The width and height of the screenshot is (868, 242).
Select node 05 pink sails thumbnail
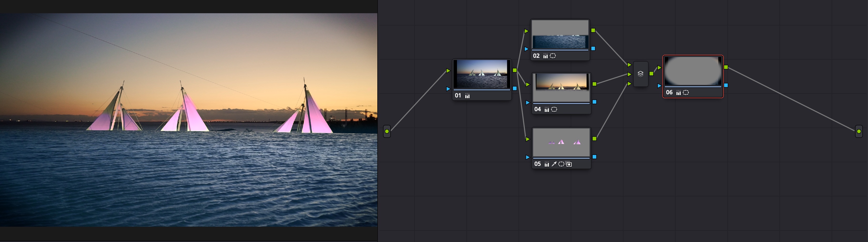[561, 142]
